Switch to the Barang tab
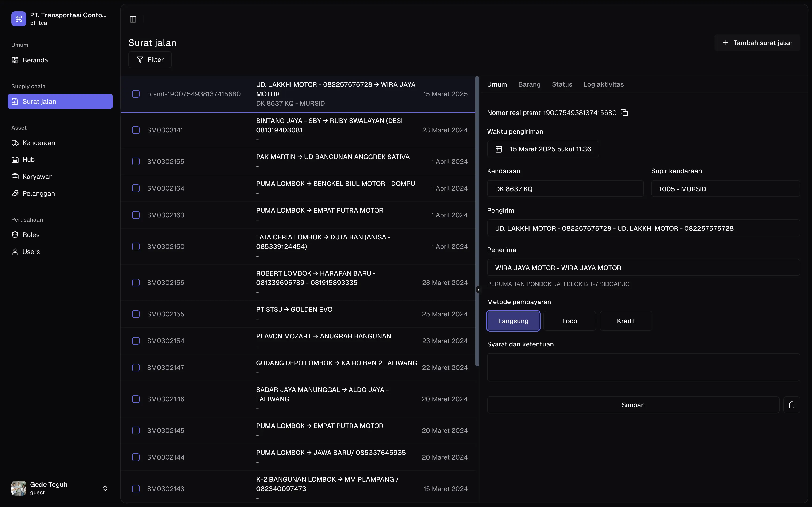The width and height of the screenshot is (812, 507). click(x=529, y=84)
